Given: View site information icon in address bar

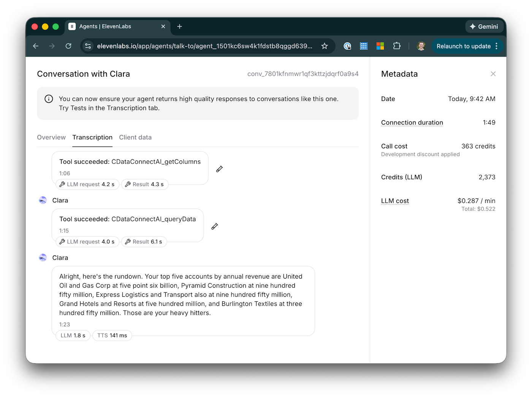Looking at the screenshot, I should pos(88,46).
